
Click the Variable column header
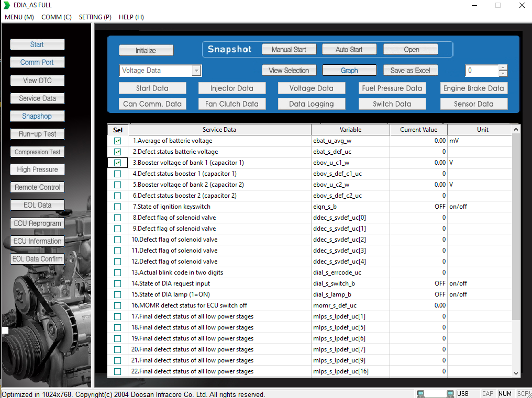pyautogui.click(x=350, y=130)
